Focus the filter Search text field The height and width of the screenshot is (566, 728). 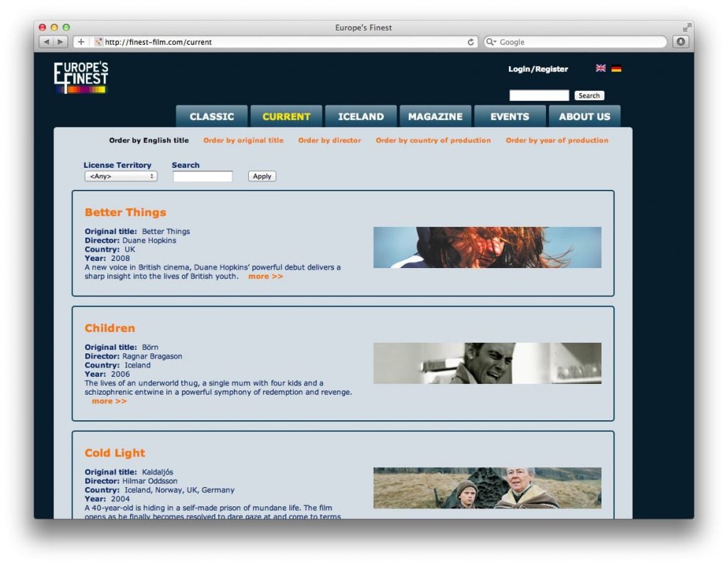[203, 176]
